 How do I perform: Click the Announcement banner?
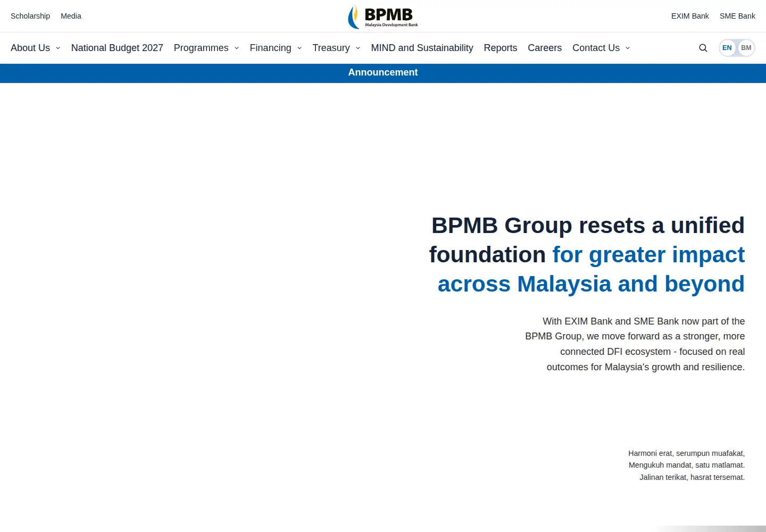click(x=383, y=73)
